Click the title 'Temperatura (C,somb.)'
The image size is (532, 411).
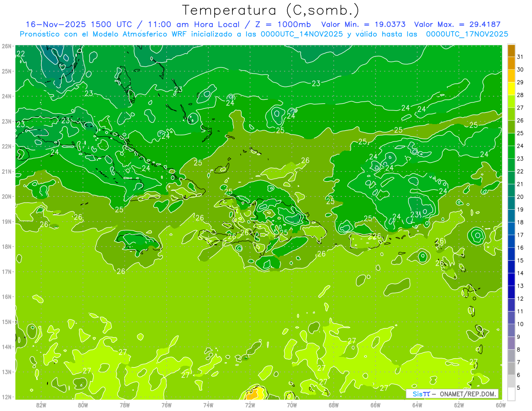tap(271, 10)
